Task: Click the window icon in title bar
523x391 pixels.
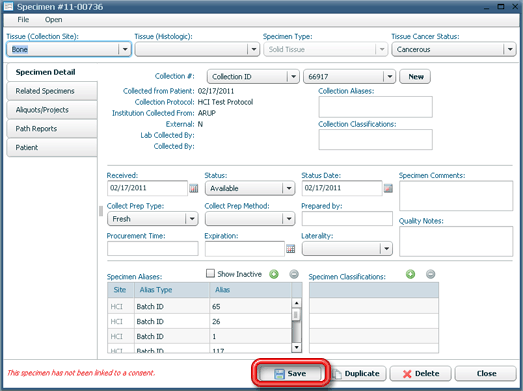Action: click(x=8, y=6)
